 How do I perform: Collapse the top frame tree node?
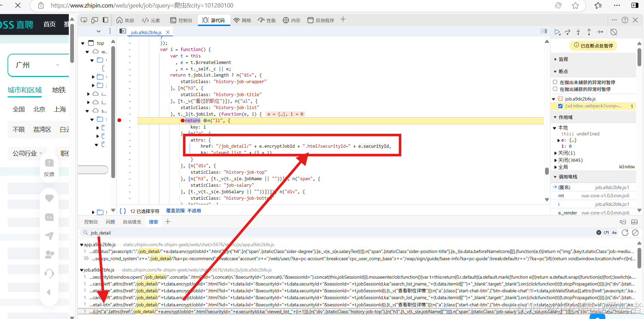83,43
